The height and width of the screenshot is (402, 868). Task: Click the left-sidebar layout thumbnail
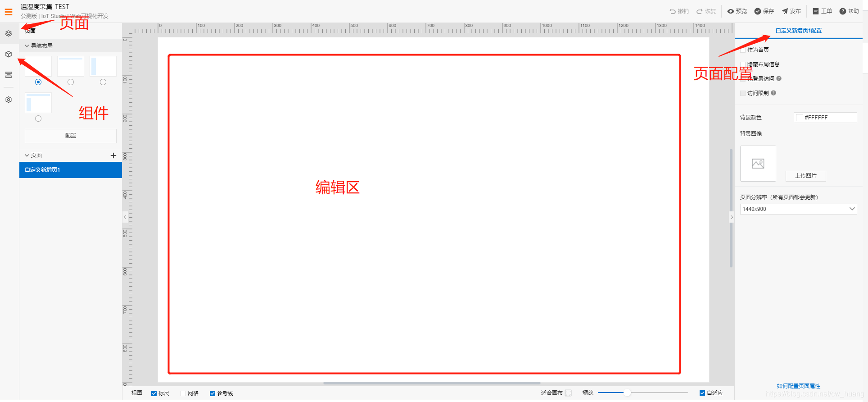tap(103, 66)
